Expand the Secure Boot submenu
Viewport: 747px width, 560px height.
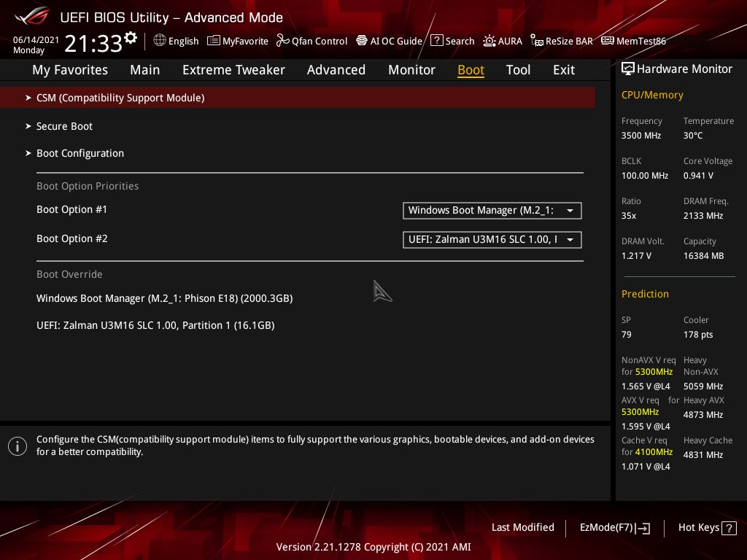[64, 126]
